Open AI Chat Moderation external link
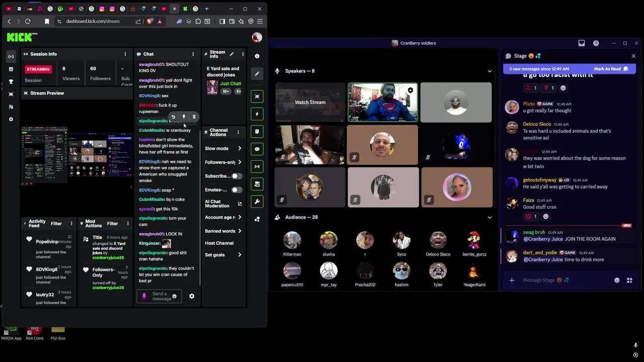The height and width of the screenshot is (362, 644). (x=239, y=204)
